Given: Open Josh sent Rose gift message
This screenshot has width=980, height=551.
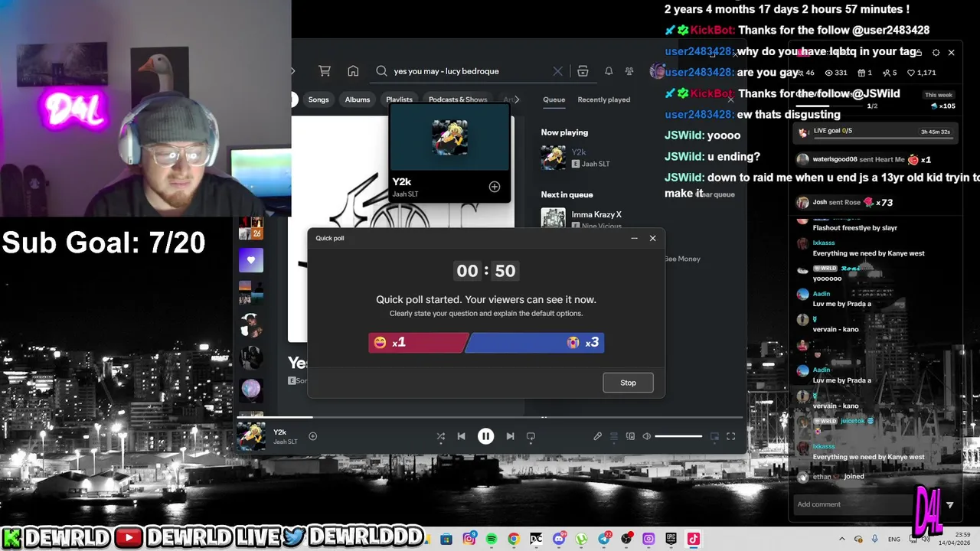Looking at the screenshot, I should pos(845,203).
